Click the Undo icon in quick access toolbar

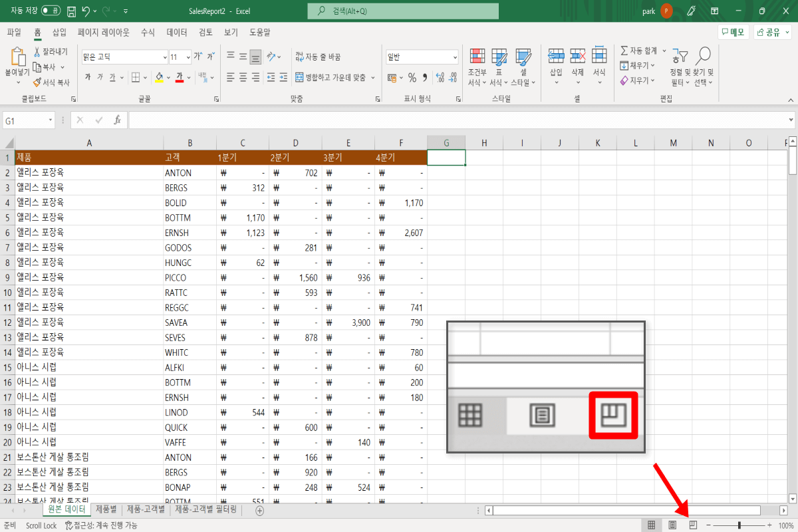click(86, 11)
